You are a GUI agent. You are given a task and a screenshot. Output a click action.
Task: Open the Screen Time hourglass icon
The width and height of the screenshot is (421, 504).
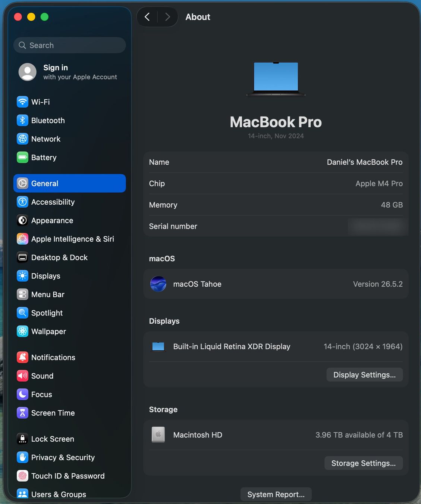[22, 413]
